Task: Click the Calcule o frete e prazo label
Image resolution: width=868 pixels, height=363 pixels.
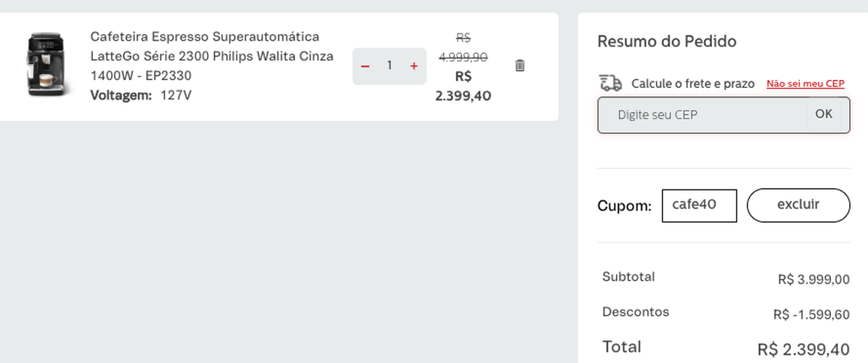Action: tap(692, 84)
